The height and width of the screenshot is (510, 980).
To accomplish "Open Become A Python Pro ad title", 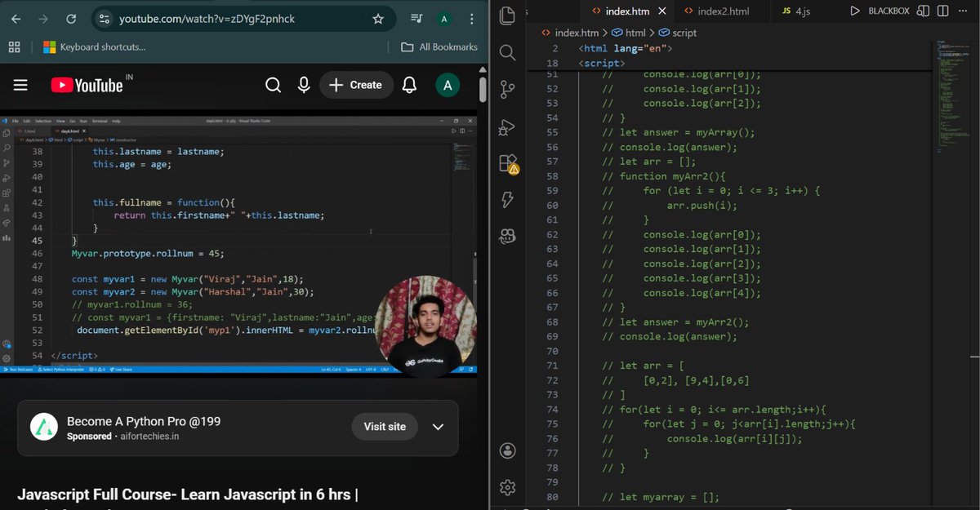I will click(x=144, y=422).
